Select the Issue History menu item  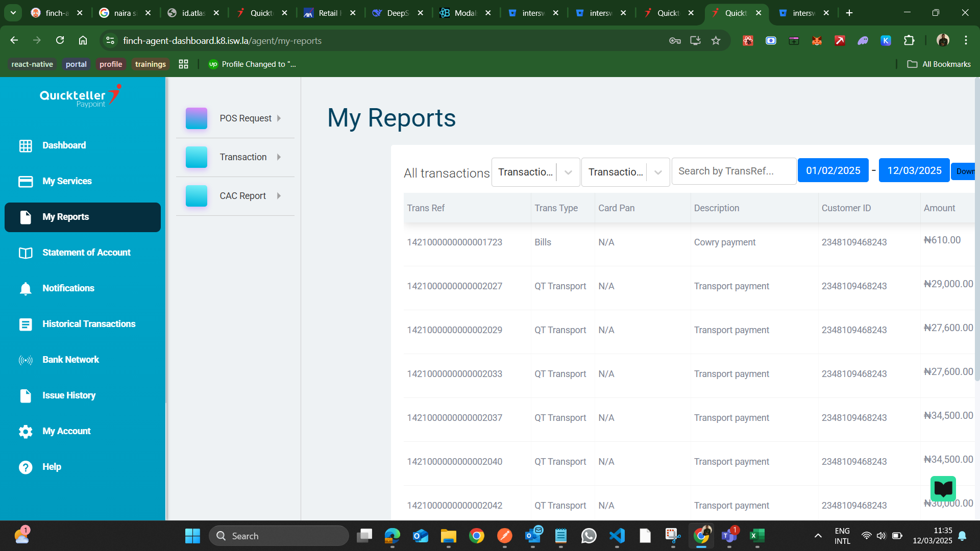coord(69,395)
